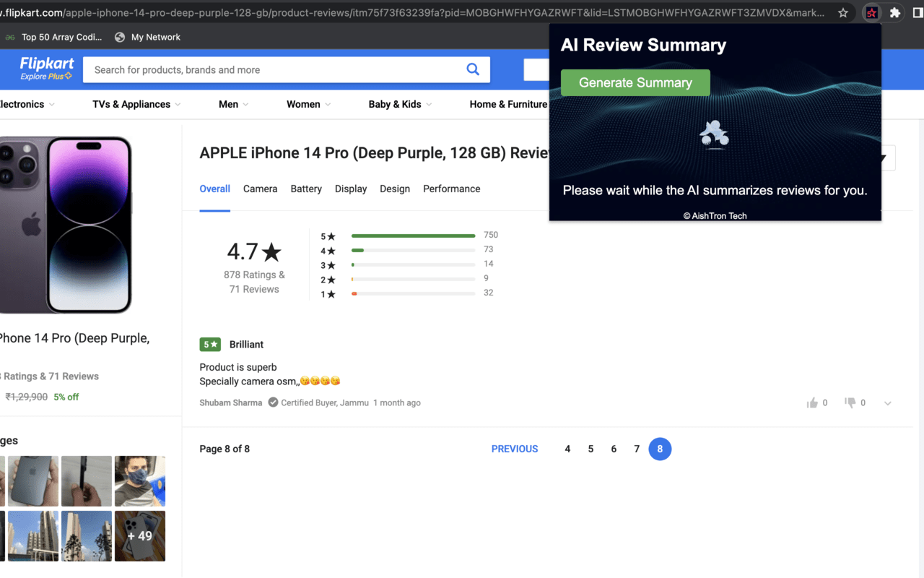
Task: Go to reviews page 6
Action: (x=614, y=449)
